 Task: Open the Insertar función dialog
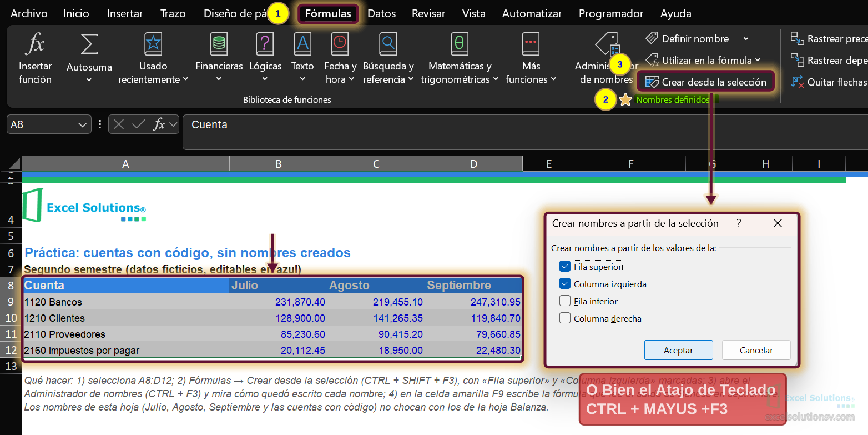tap(35, 58)
